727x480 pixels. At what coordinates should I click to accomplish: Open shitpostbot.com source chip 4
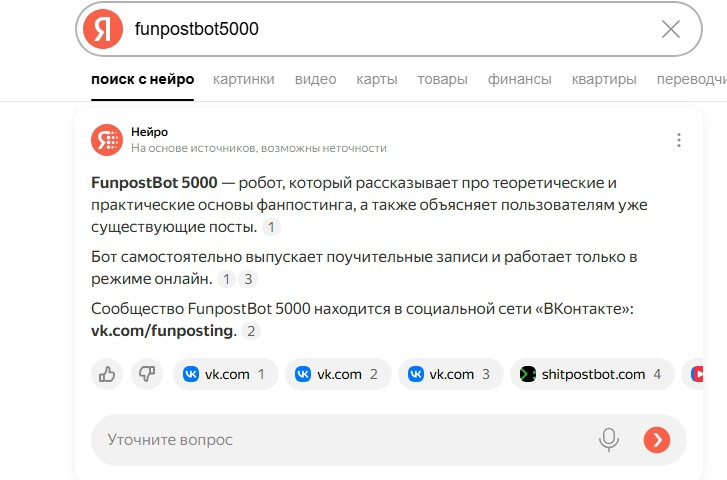tap(591, 374)
